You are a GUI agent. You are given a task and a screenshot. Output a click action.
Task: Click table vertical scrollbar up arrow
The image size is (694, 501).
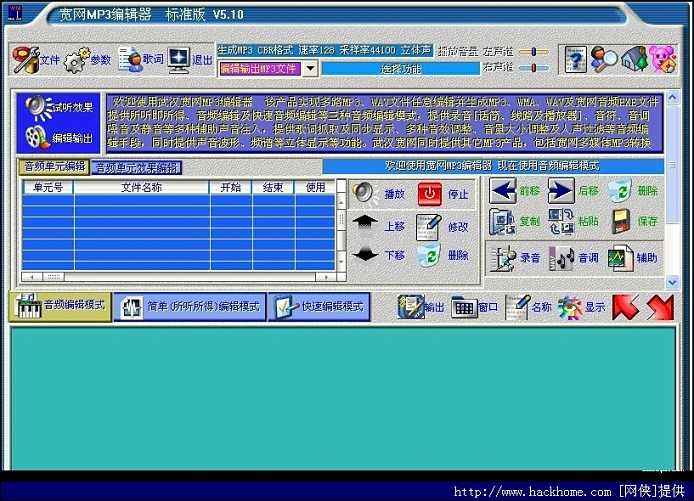pos(341,201)
